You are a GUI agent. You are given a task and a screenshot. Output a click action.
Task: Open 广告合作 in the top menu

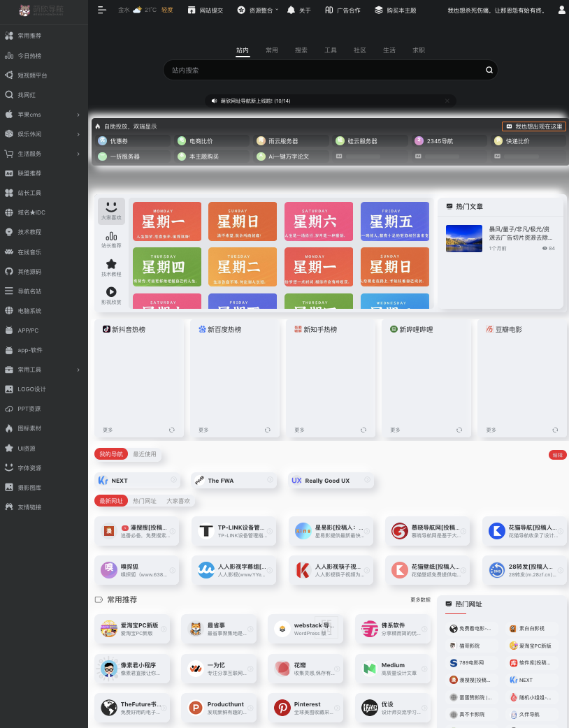[343, 10]
